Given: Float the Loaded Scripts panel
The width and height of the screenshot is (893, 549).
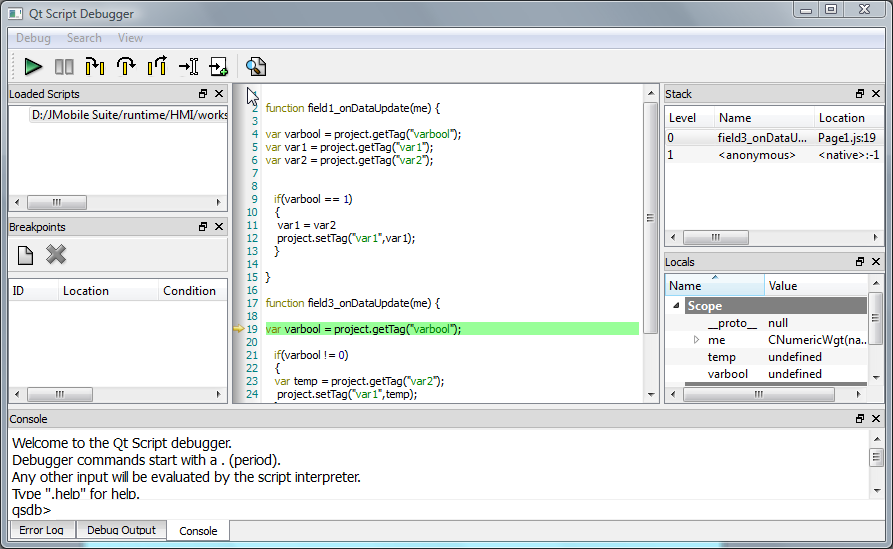Looking at the screenshot, I should pos(203,94).
